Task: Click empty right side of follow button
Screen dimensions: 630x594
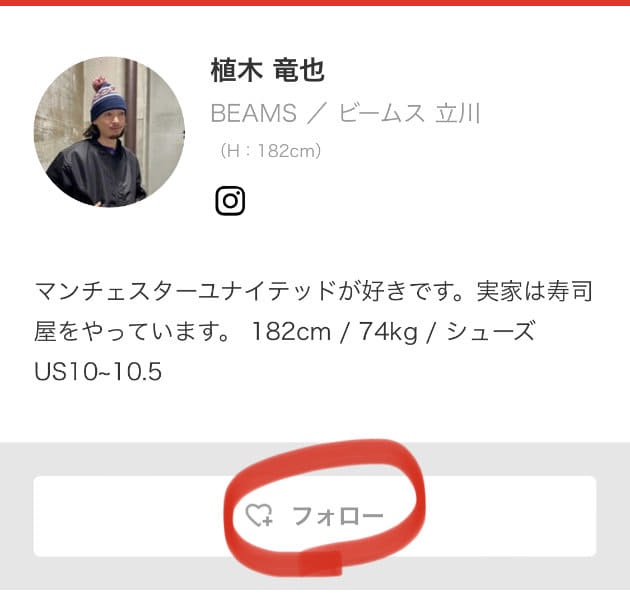Action: tap(510, 516)
